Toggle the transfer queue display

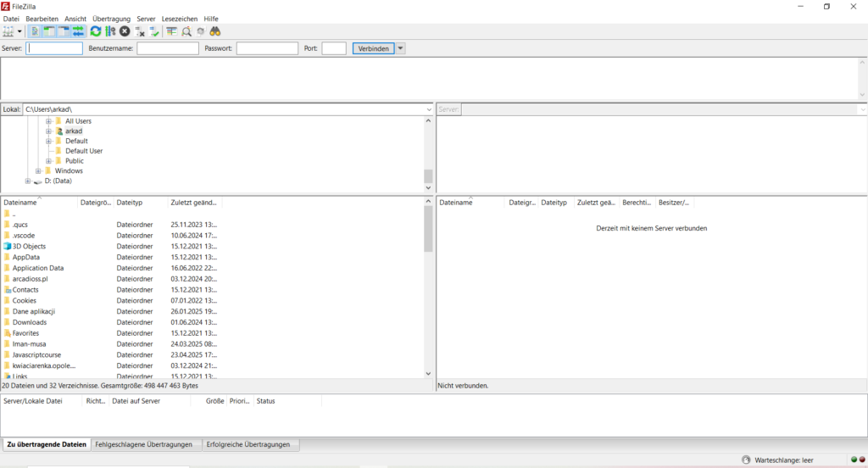78,31
